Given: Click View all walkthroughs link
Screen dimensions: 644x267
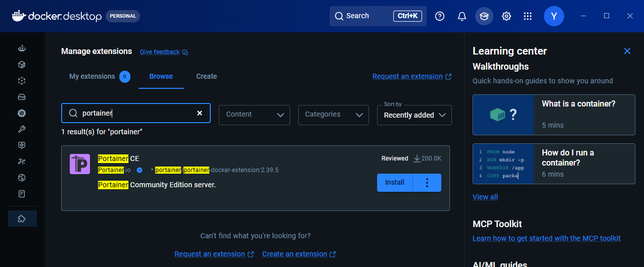Looking at the screenshot, I should [x=485, y=197].
